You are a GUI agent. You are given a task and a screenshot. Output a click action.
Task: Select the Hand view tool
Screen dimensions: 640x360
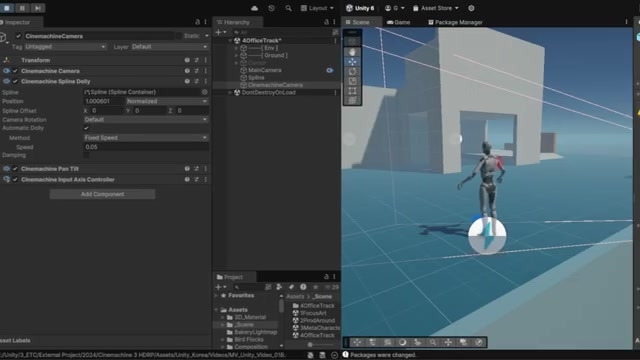tap(352, 52)
